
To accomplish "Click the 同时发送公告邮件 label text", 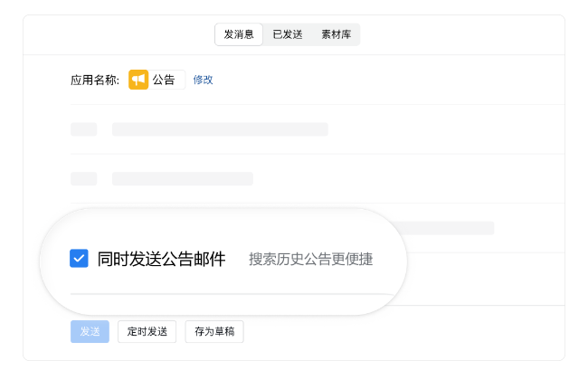I will [x=161, y=259].
